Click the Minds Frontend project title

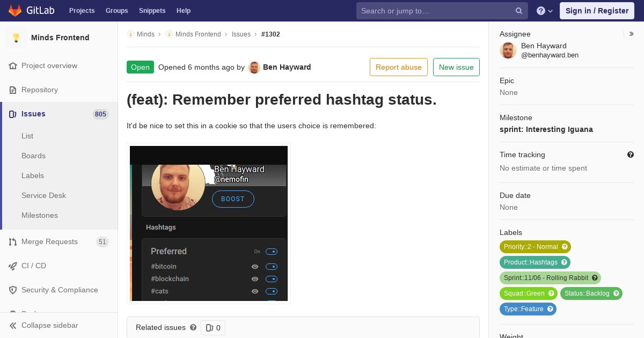coord(60,38)
